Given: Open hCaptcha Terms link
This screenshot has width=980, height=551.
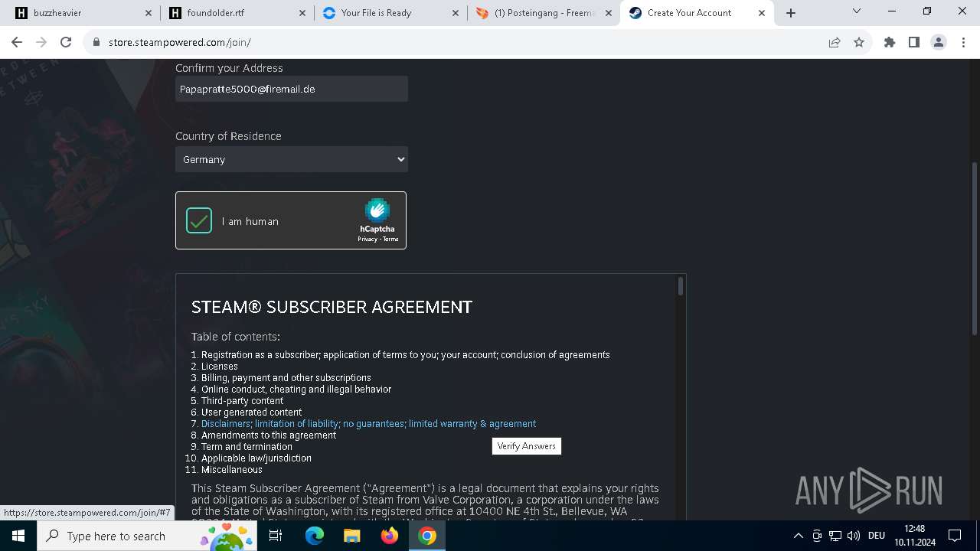Looking at the screenshot, I should 390,239.
